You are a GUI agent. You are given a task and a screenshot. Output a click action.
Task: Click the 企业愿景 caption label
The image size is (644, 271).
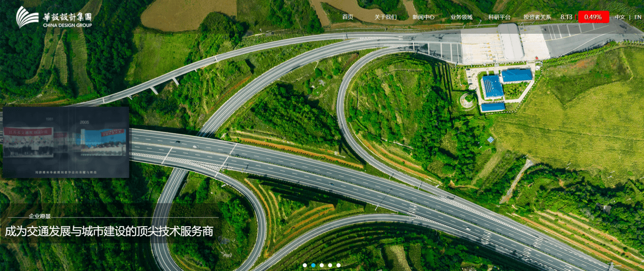(x=40, y=216)
